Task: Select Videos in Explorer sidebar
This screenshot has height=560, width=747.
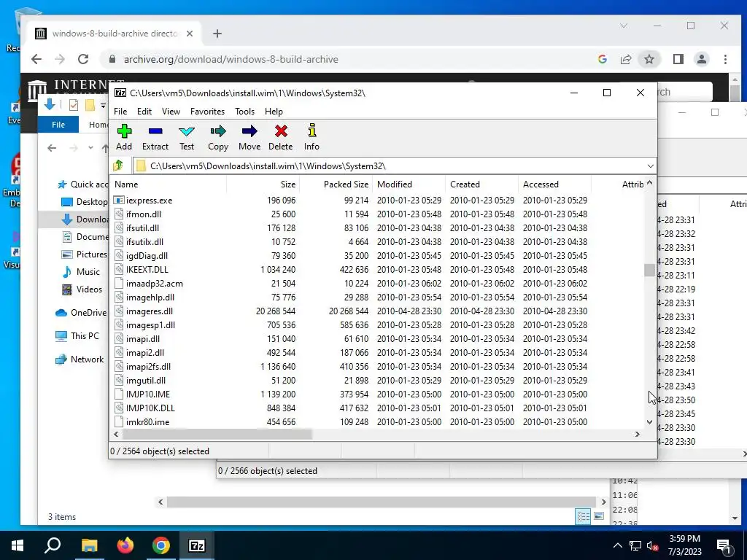Action: pyautogui.click(x=89, y=289)
